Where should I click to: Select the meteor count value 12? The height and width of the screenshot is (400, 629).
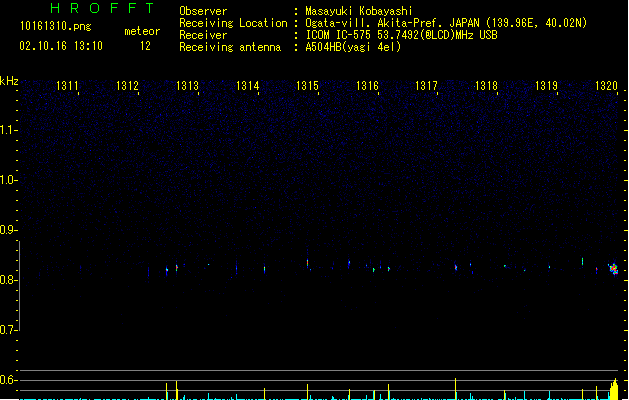pos(145,46)
